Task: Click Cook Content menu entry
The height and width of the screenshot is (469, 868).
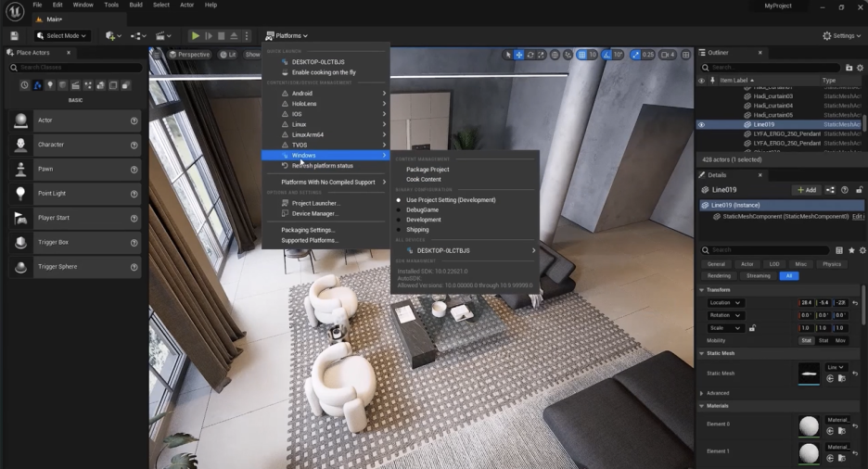Action: (424, 180)
